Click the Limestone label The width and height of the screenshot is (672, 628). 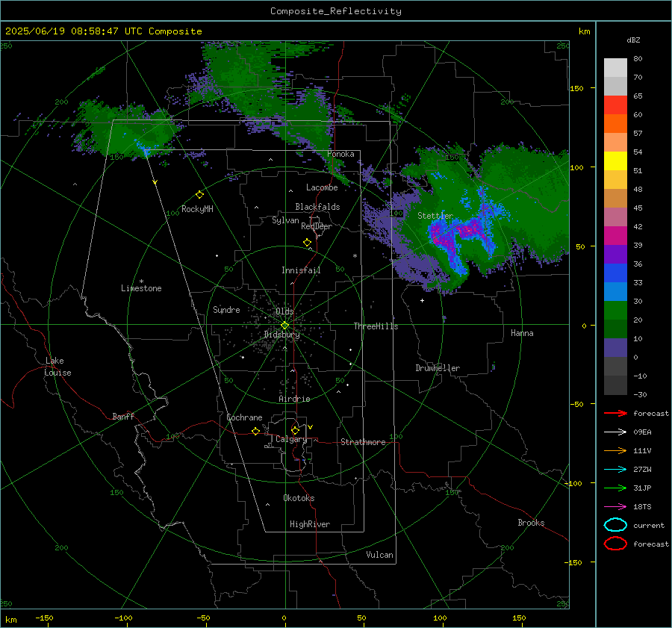[x=141, y=288]
